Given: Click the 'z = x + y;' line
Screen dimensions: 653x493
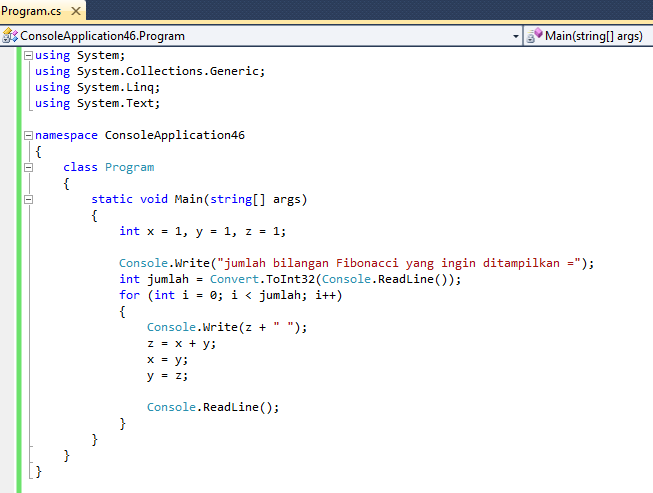Looking at the screenshot, I should point(182,344).
